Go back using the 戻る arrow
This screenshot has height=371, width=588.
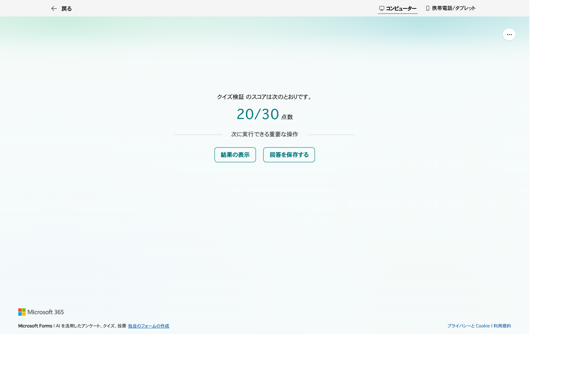[x=61, y=8]
